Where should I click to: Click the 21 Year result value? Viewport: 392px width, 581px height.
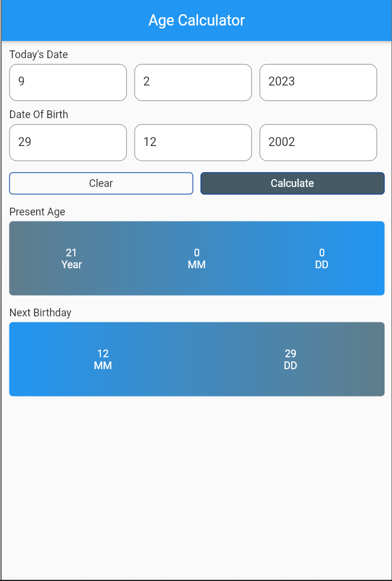tap(72, 258)
